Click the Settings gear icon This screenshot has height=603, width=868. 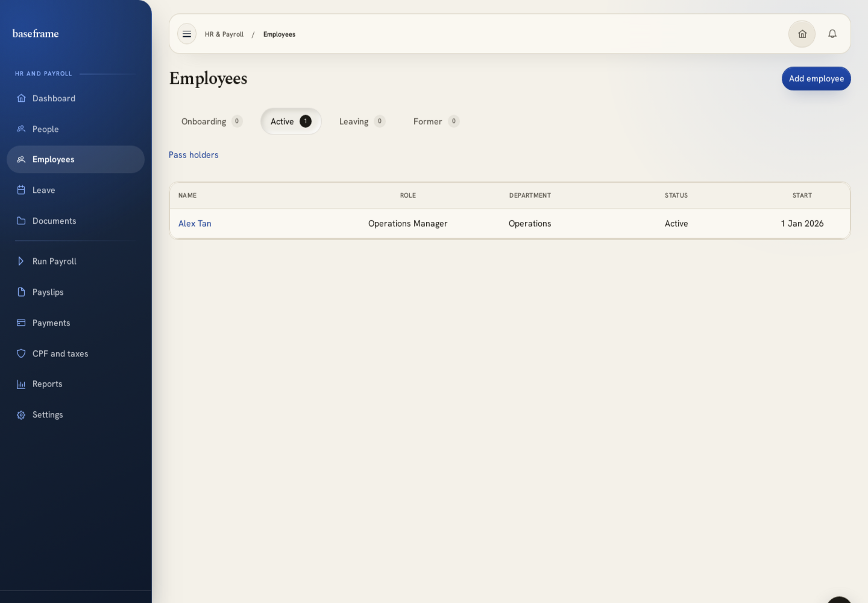[21, 415]
